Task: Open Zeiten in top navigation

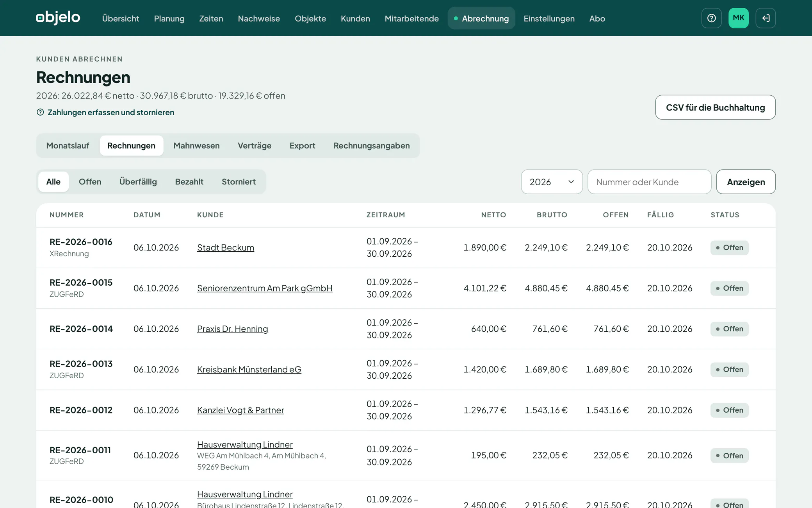Action: (x=211, y=18)
